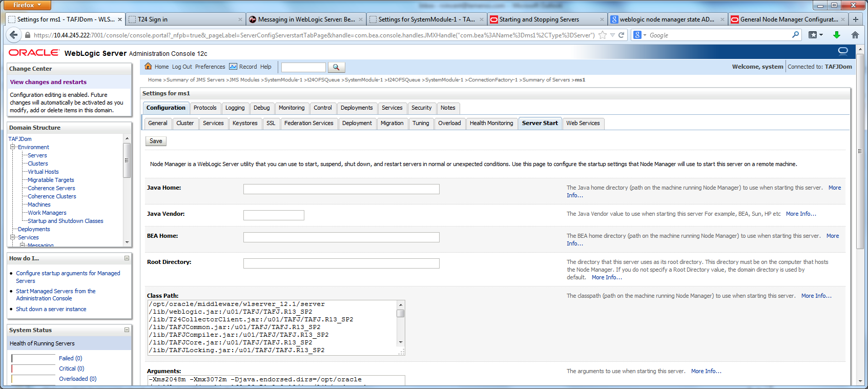This screenshot has height=389, width=868.
Task: Click the Help link in console toolbar
Action: click(x=266, y=67)
